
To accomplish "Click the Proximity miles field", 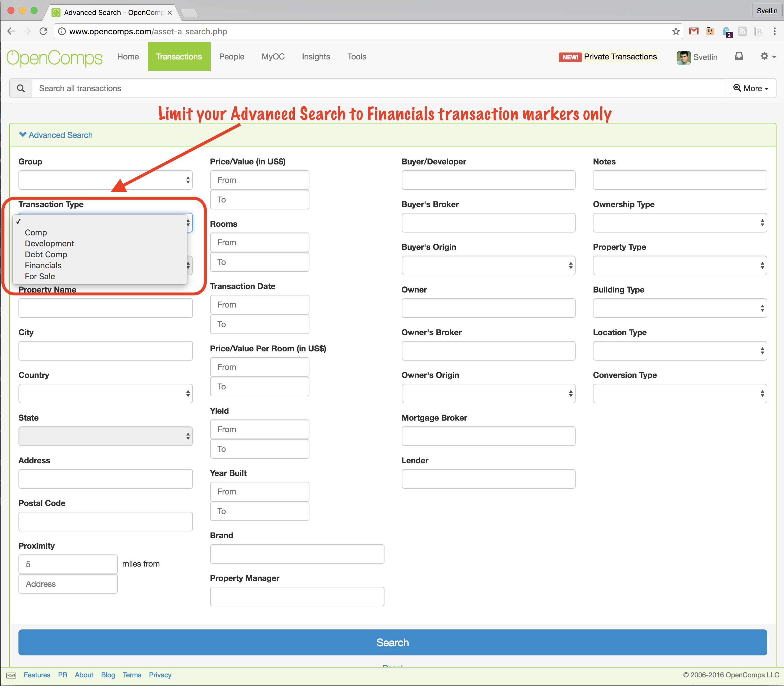I will (x=68, y=564).
